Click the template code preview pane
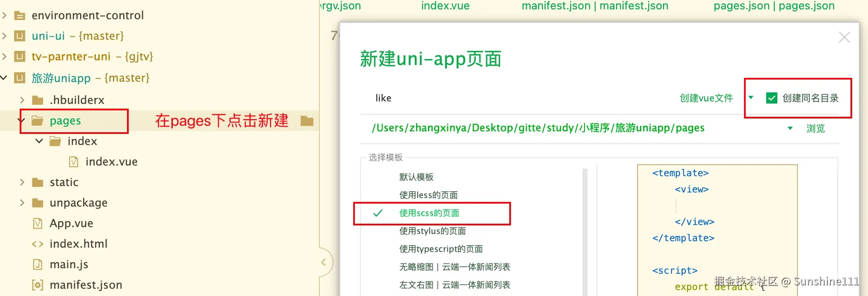Viewport: 868px width, 296px height. [717, 230]
